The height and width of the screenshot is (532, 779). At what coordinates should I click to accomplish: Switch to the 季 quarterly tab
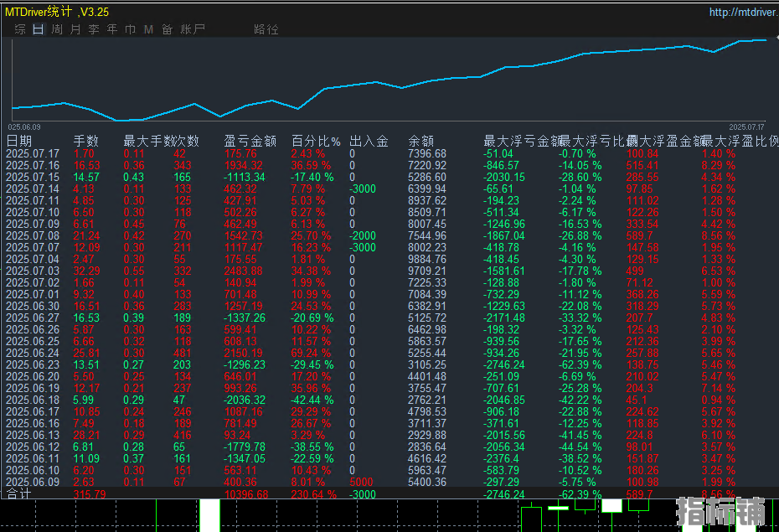(94, 29)
